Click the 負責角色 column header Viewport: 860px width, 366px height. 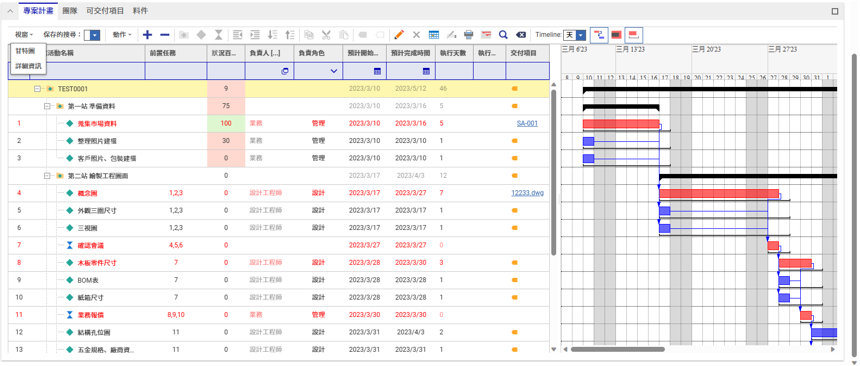[318, 53]
